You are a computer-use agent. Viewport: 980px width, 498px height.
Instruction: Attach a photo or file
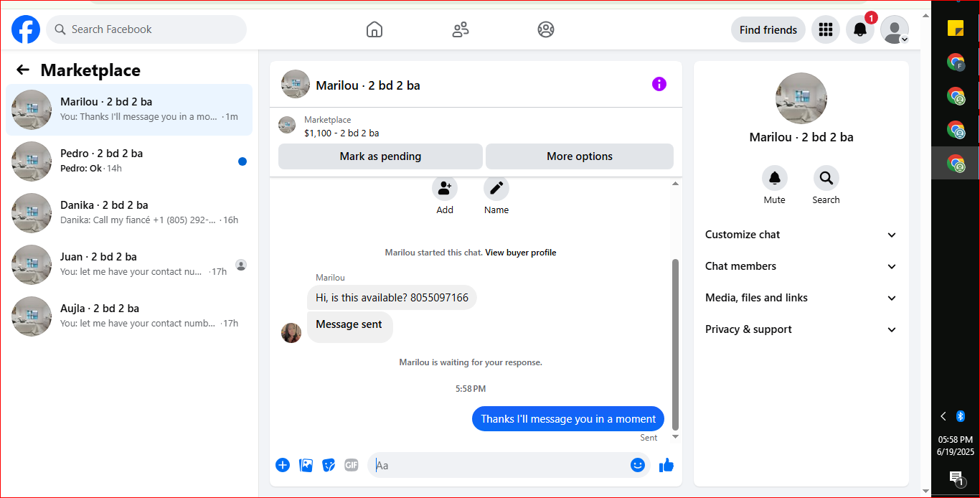click(306, 465)
